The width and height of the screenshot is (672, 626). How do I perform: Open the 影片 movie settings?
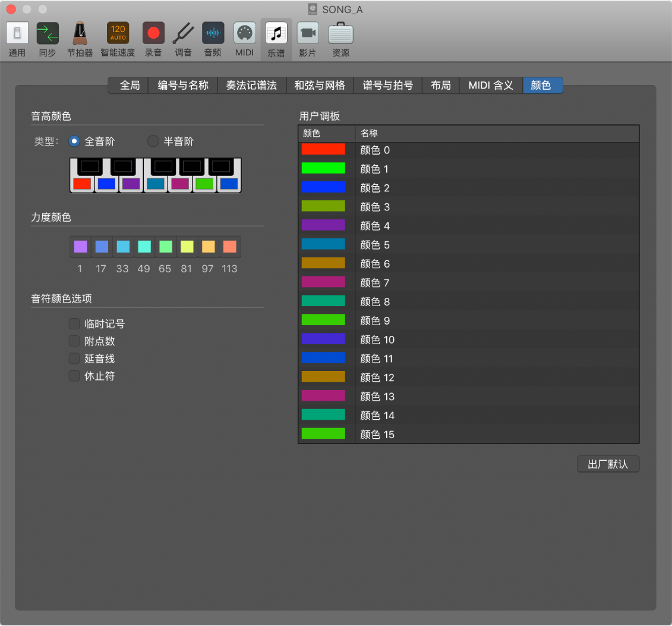click(x=308, y=39)
